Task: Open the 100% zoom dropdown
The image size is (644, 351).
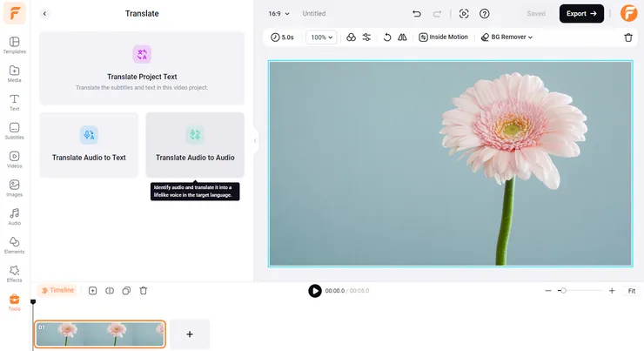Action: [322, 37]
